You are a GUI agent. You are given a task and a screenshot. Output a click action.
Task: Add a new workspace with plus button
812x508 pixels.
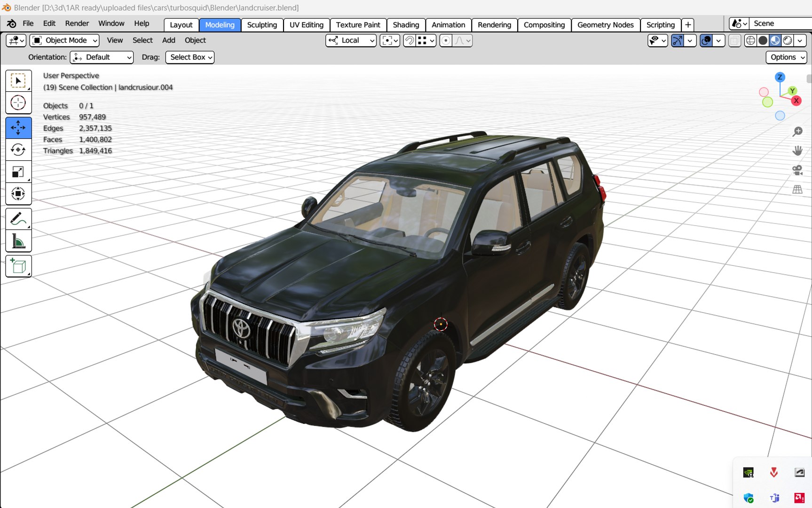tap(688, 25)
